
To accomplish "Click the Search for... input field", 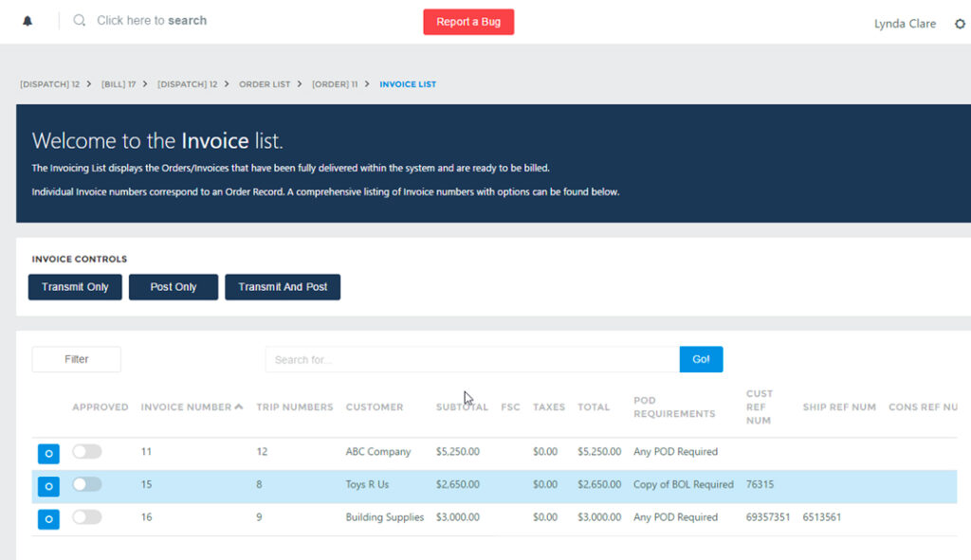I will pos(471,359).
